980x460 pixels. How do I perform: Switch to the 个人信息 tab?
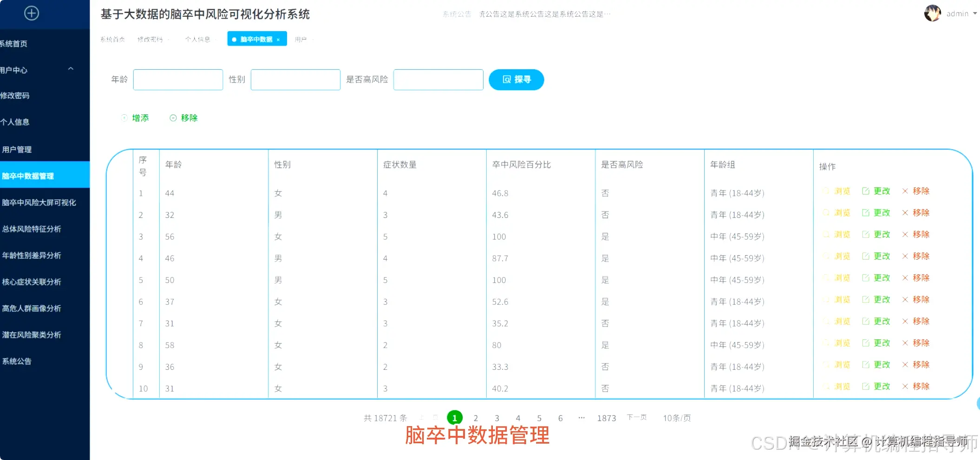tap(197, 39)
